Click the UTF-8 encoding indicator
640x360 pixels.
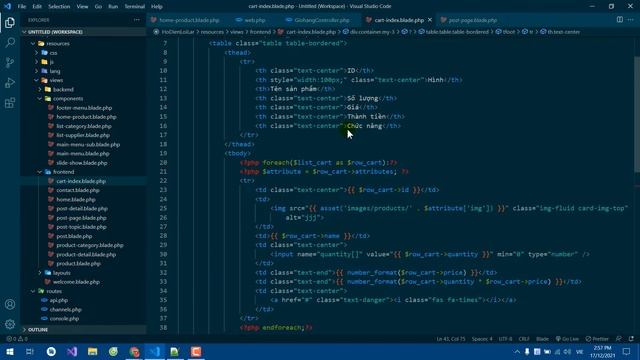505,339
